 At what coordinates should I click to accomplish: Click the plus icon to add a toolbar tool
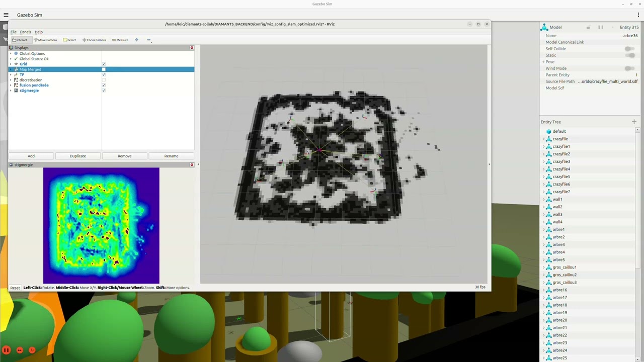pos(136,40)
